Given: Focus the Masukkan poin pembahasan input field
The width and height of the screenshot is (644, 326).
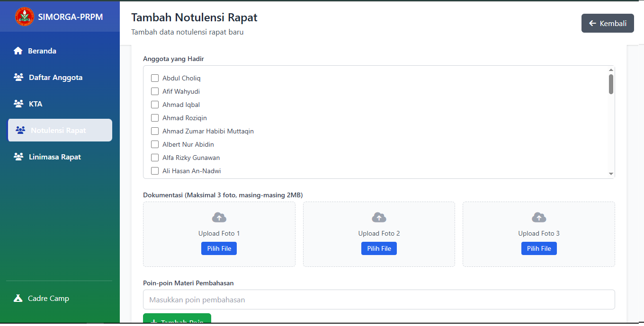Looking at the screenshot, I should [379, 300].
